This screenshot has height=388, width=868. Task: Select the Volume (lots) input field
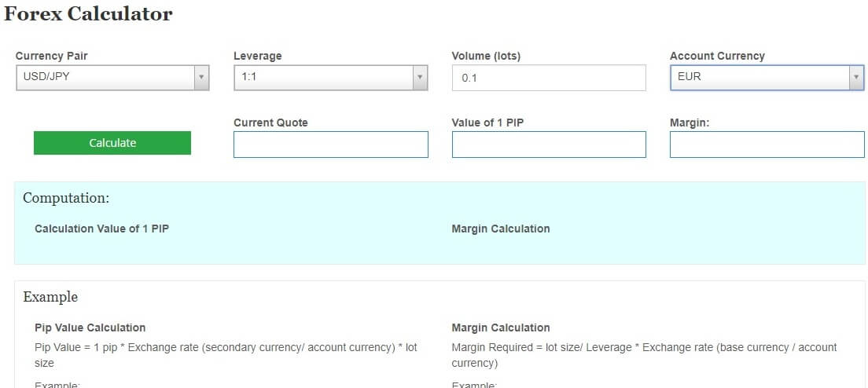point(549,78)
